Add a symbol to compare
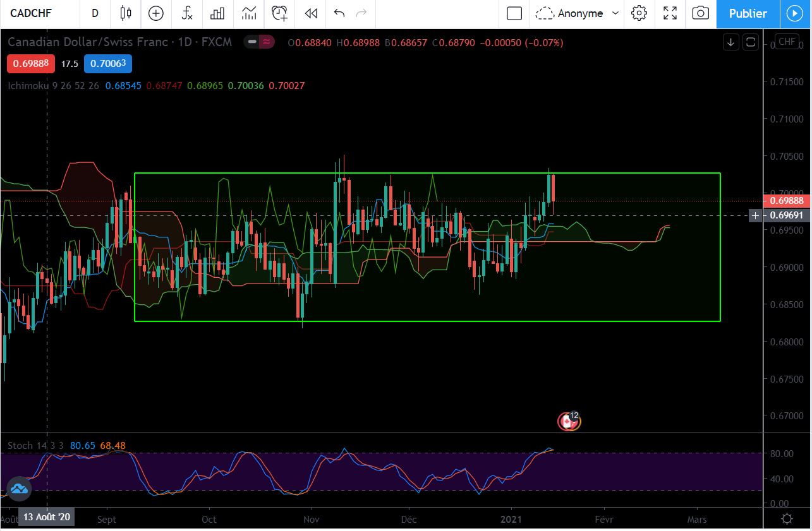Viewport: 812px width, 531px height. click(155, 13)
